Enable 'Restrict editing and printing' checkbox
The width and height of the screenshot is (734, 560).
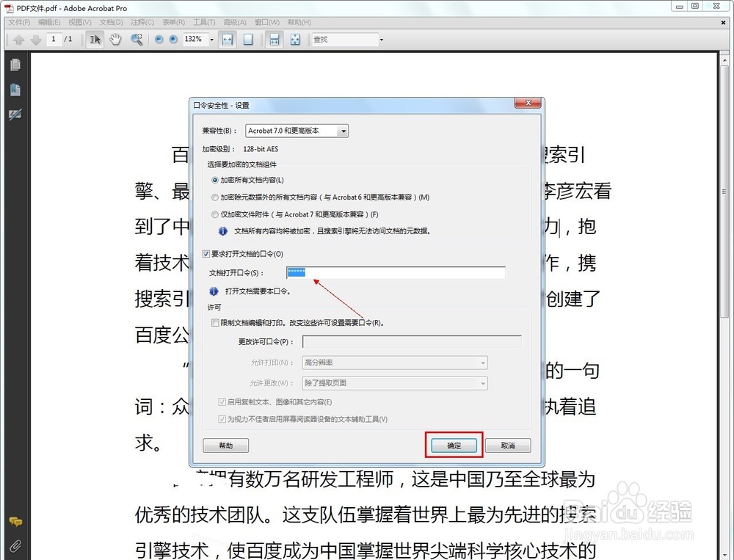point(215,323)
